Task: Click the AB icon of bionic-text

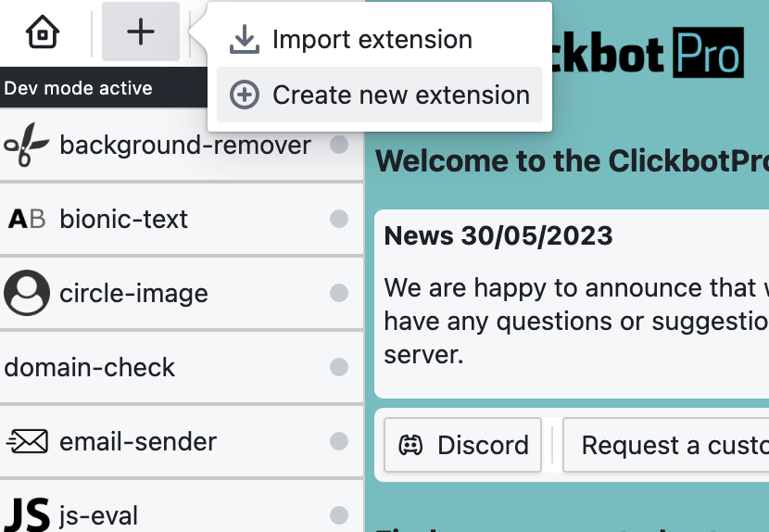Action: pyautogui.click(x=27, y=219)
